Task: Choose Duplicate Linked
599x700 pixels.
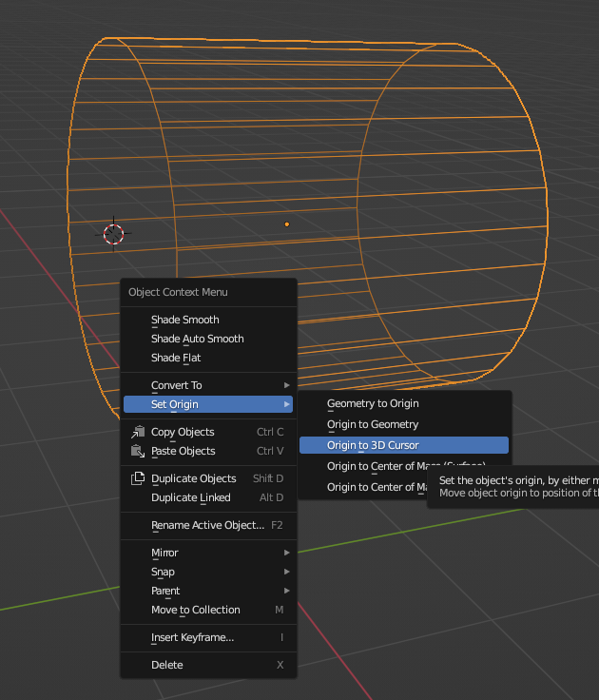Action: (208, 497)
